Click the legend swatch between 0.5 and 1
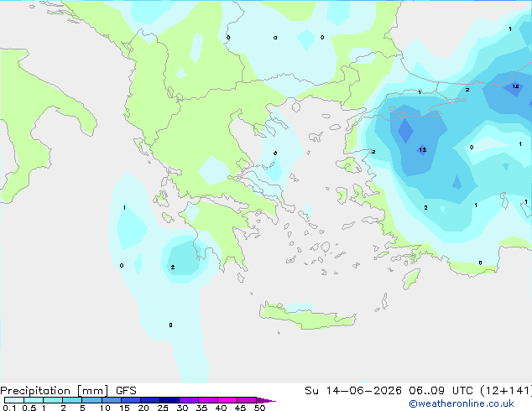 click(34, 400)
